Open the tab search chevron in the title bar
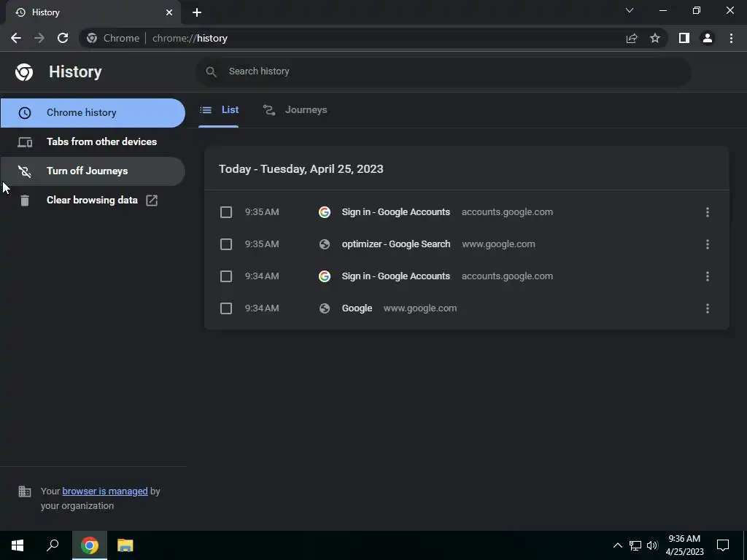 630,10
